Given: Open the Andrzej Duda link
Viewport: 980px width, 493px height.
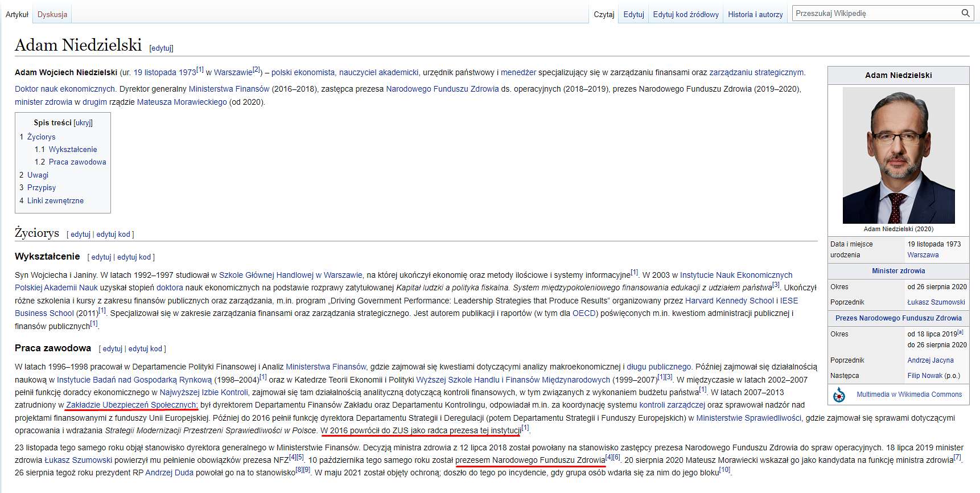Looking at the screenshot, I should point(169,473).
